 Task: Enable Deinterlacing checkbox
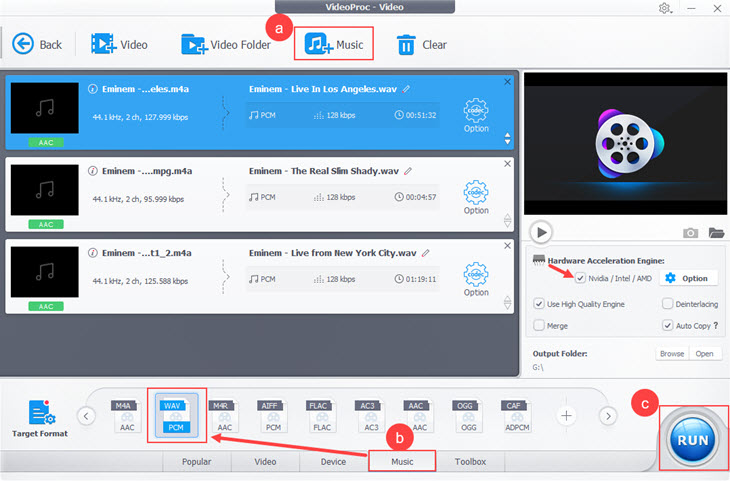tap(667, 304)
